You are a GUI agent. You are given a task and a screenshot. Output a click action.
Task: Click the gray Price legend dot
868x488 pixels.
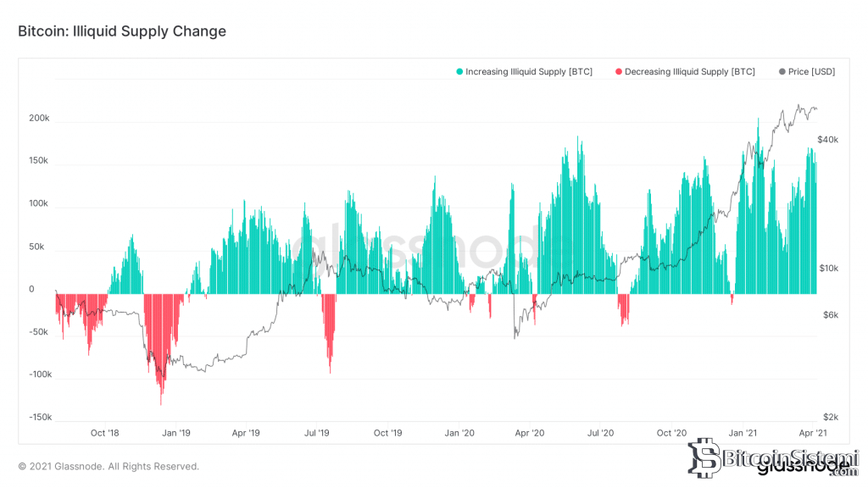pyautogui.click(x=782, y=72)
